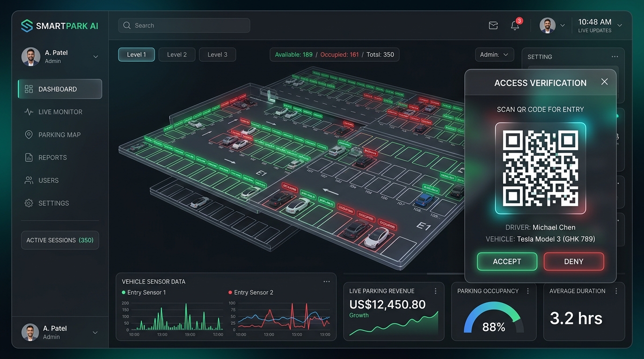Open the Admin dropdown selector
This screenshot has height=359, width=644.
click(494, 55)
